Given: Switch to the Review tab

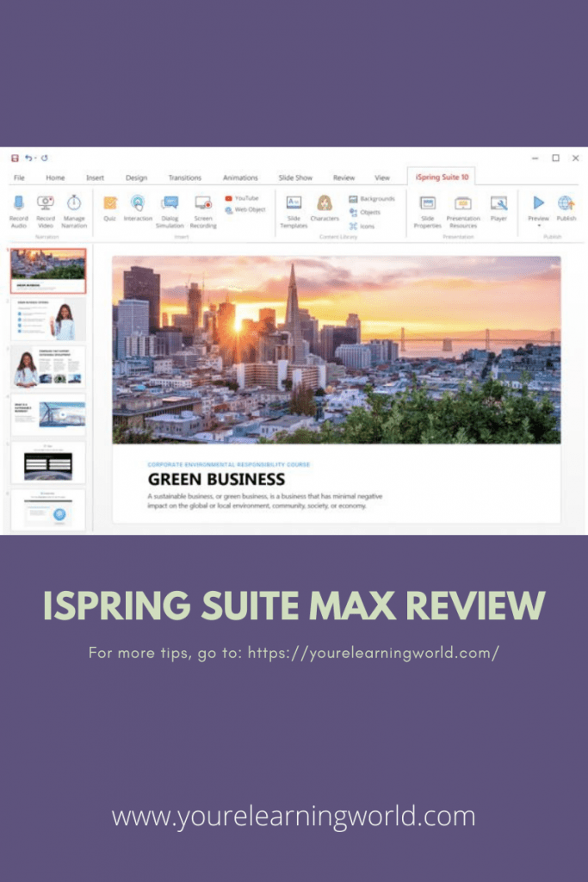Looking at the screenshot, I should (x=344, y=177).
